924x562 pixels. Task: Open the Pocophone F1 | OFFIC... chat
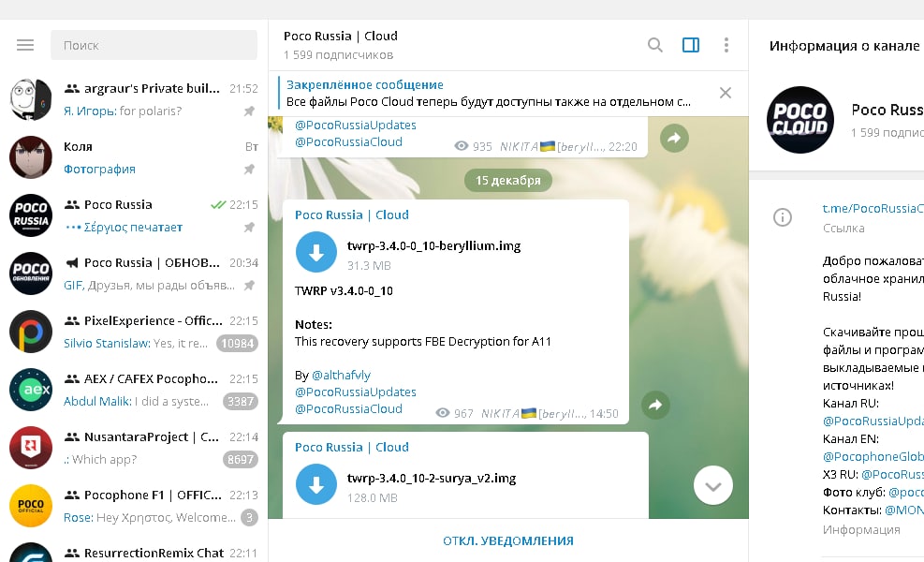[134, 506]
